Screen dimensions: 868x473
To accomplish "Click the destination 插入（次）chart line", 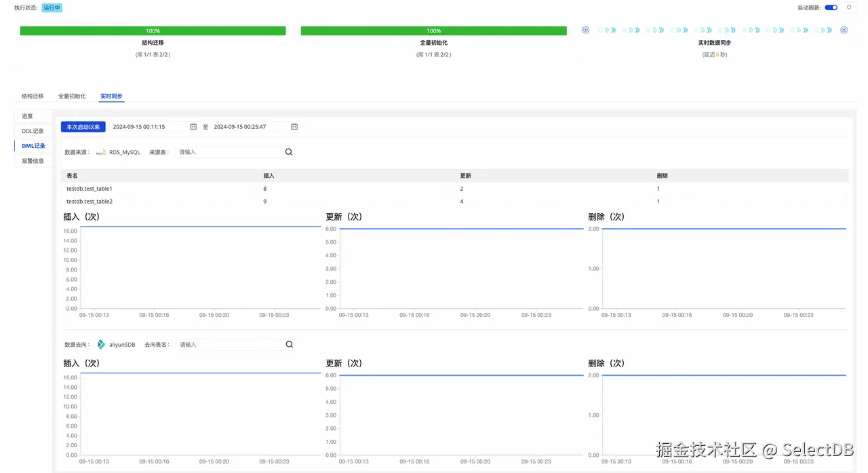I will coord(201,373).
